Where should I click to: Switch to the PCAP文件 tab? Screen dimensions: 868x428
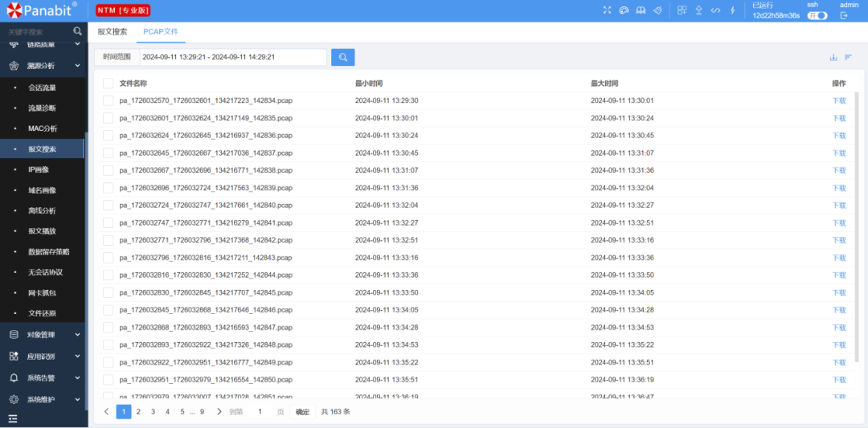point(161,31)
